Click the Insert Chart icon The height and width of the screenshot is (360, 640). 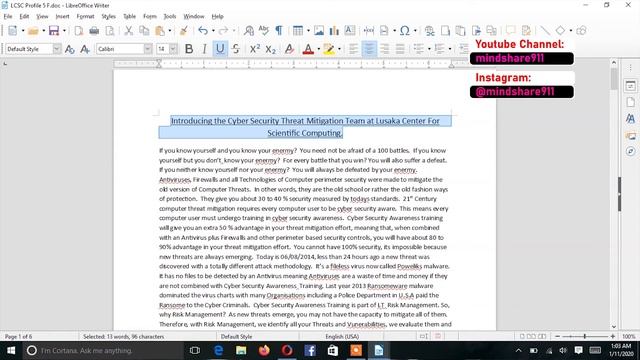[334, 31]
